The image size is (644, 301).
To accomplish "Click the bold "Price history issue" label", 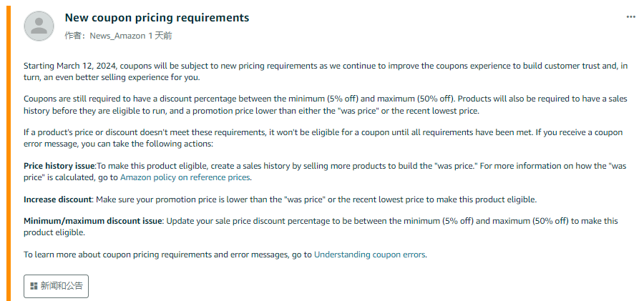I will (x=59, y=166).
